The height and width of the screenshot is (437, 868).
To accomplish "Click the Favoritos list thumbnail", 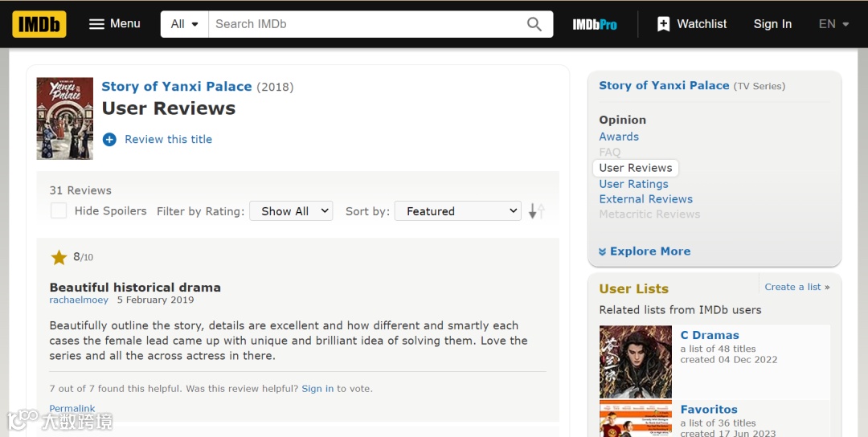I will coord(636,419).
